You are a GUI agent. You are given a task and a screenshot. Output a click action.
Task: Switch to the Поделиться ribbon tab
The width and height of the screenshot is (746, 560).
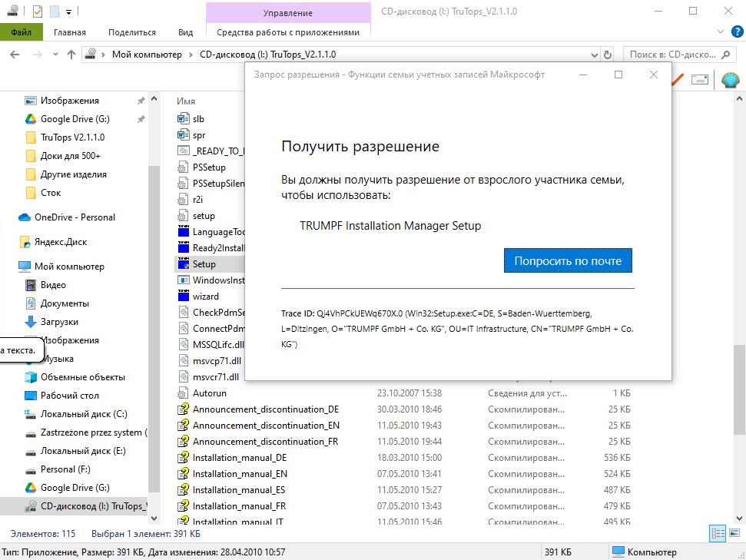coord(132,32)
